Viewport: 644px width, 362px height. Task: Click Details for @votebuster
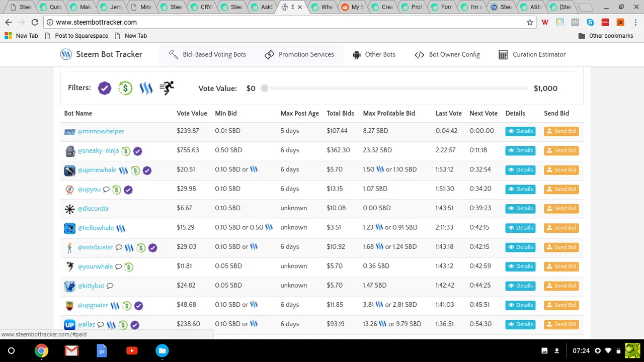520,247
